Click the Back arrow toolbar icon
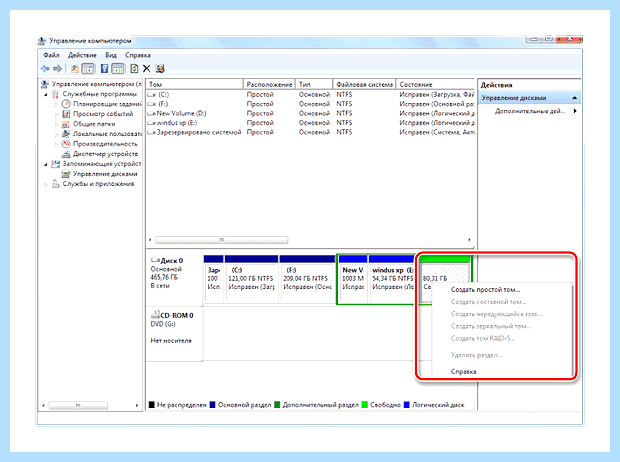The image size is (620, 462). tap(45, 69)
